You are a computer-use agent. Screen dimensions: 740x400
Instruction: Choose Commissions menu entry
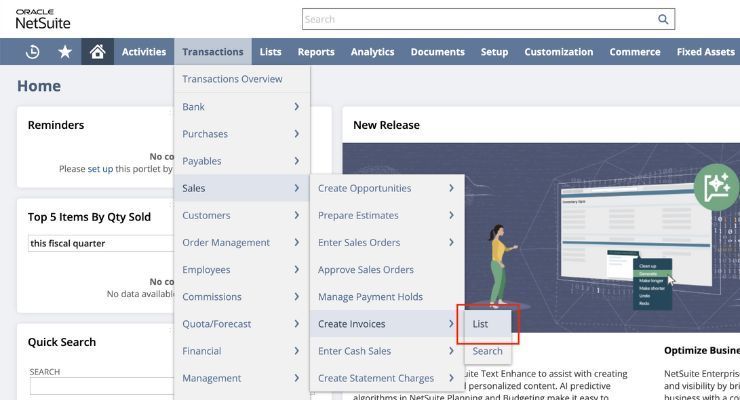coord(242,297)
